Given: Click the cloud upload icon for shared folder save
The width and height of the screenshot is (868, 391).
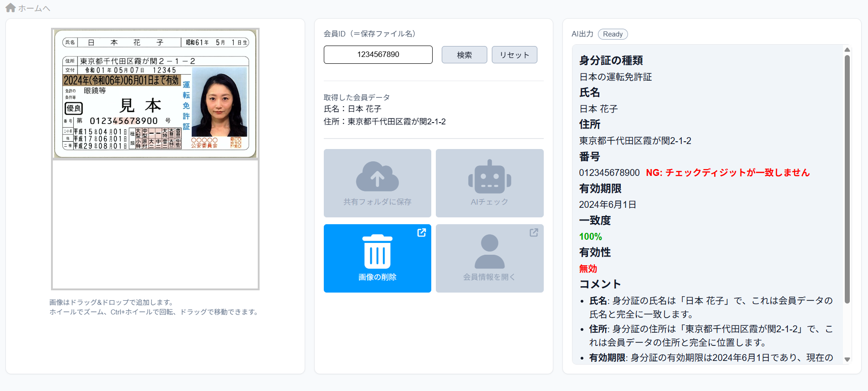Looking at the screenshot, I should 377,177.
